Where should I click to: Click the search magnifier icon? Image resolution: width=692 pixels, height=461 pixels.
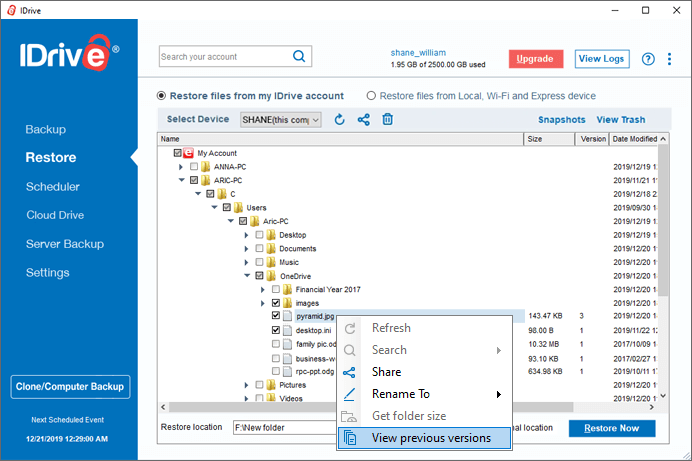[x=299, y=56]
